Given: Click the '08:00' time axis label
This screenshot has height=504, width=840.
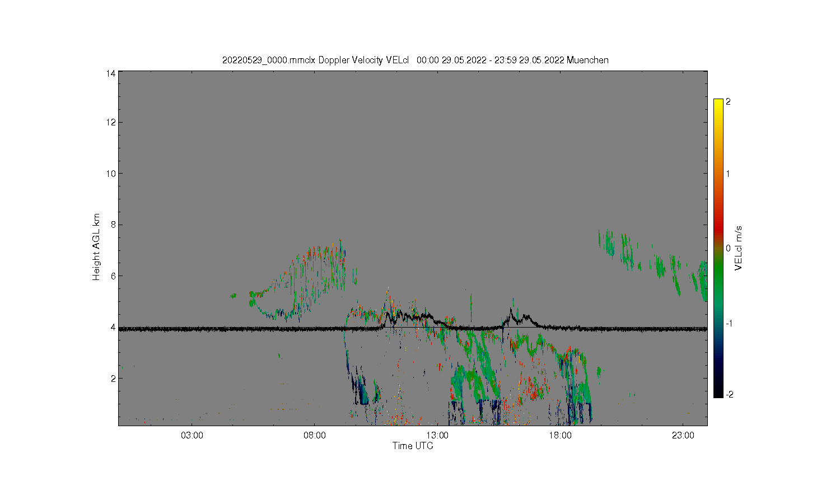Looking at the screenshot, I should click(315, 436).
